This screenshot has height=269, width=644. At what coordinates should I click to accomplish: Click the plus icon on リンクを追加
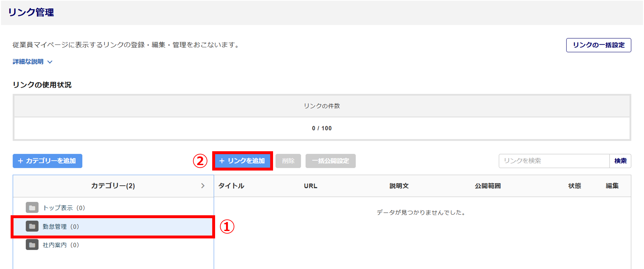click(222, 161)
